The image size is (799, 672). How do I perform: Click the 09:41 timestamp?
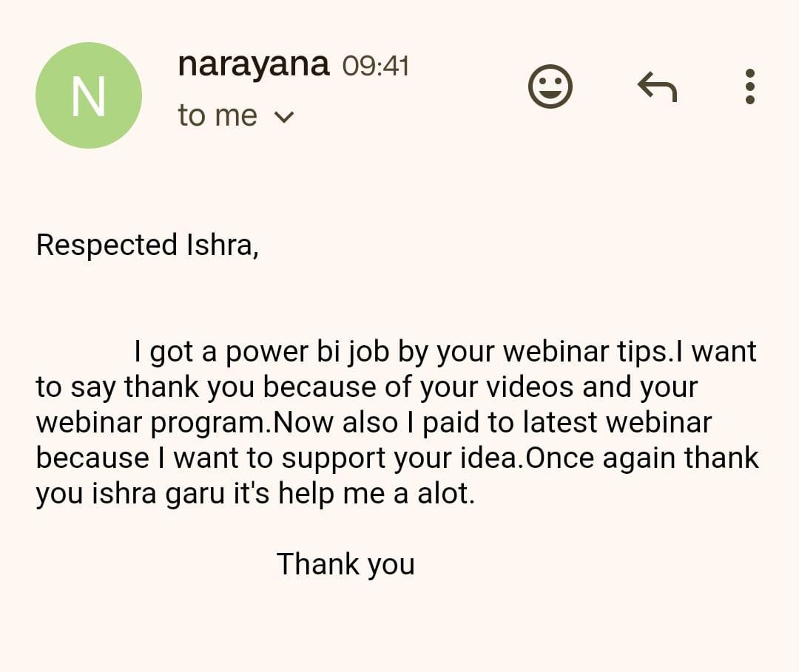point(375,67)
